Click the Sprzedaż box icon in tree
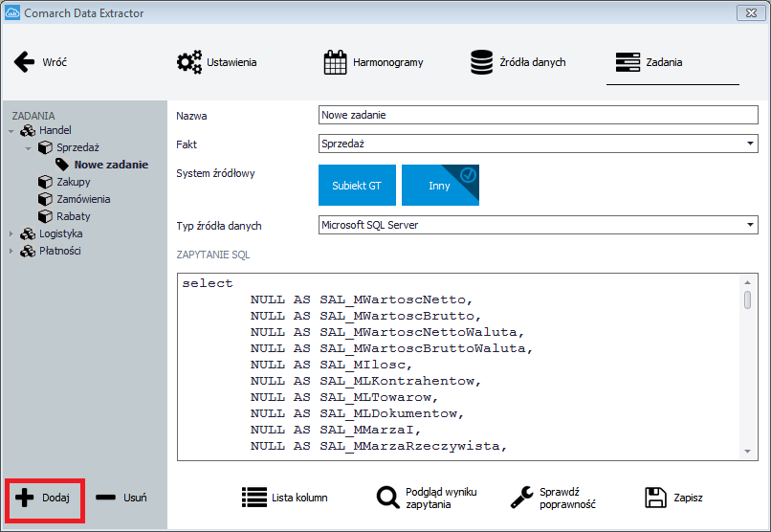 tap(45, 147)
